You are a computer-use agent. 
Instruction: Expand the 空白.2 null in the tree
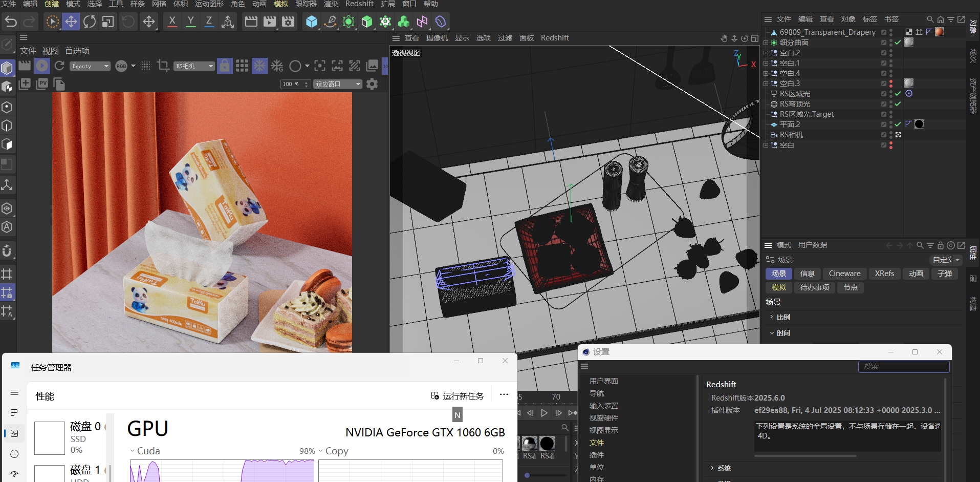tap(766, 53)
